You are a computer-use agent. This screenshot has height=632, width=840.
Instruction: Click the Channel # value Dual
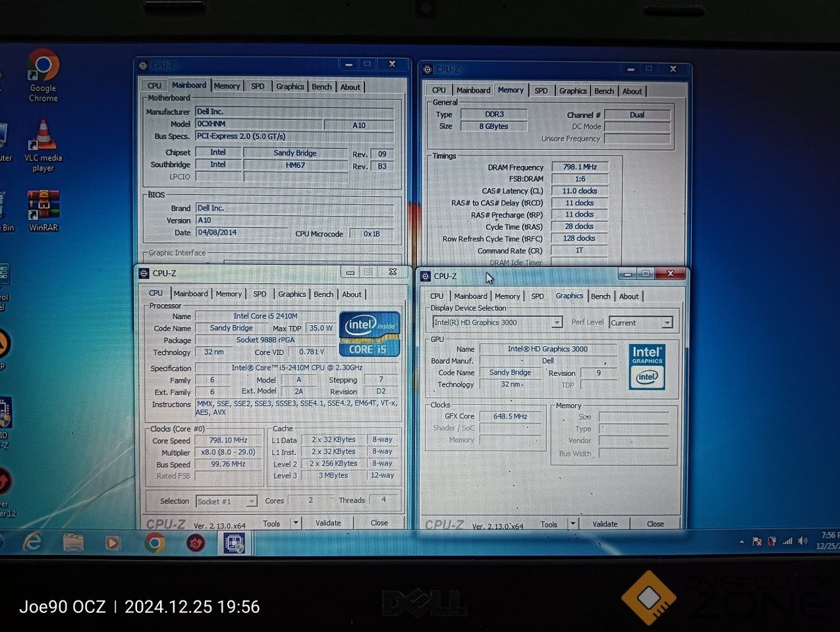[x=637, y=115]
